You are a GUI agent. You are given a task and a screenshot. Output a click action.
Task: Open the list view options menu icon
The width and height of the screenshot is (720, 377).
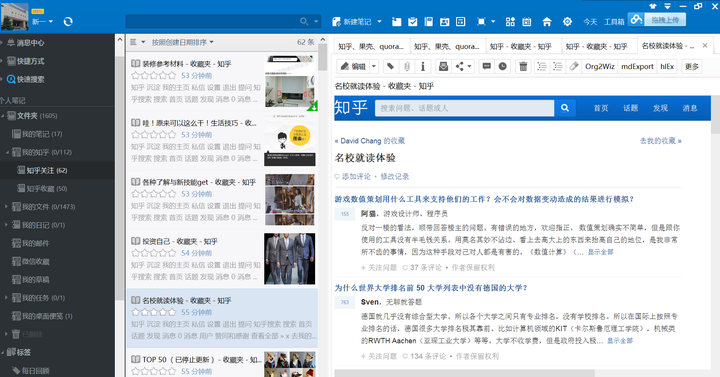point(137,42)
